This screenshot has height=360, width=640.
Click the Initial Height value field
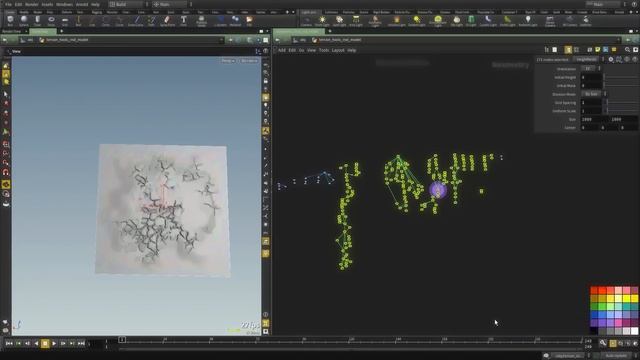click(x=591, y=77)
